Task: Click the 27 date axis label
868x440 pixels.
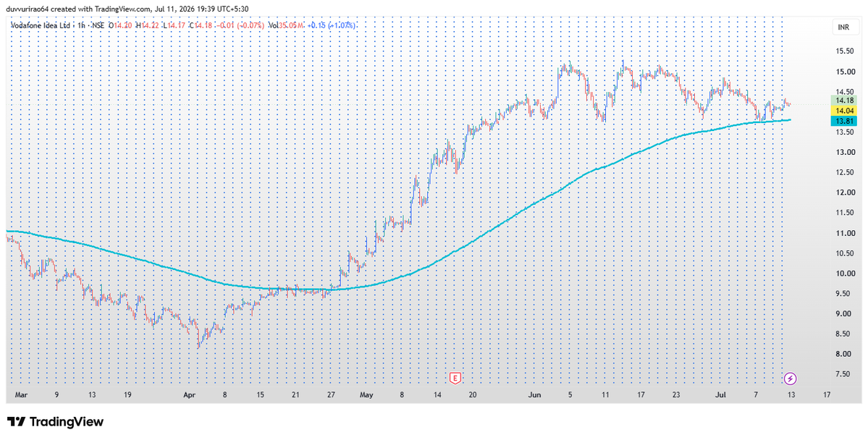Action: click(x=331, y=395)
